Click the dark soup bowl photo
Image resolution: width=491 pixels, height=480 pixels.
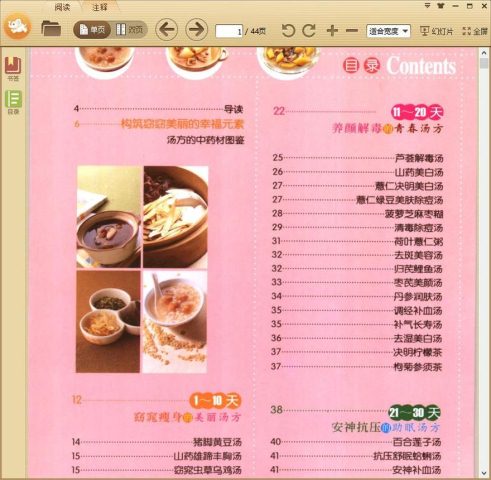(109, 217)
